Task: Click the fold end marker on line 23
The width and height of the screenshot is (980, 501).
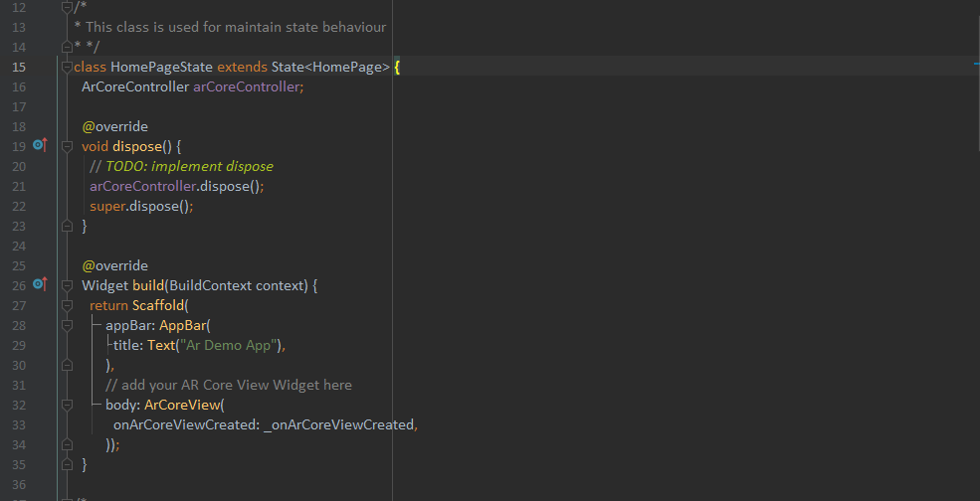Action: point(67,226)
